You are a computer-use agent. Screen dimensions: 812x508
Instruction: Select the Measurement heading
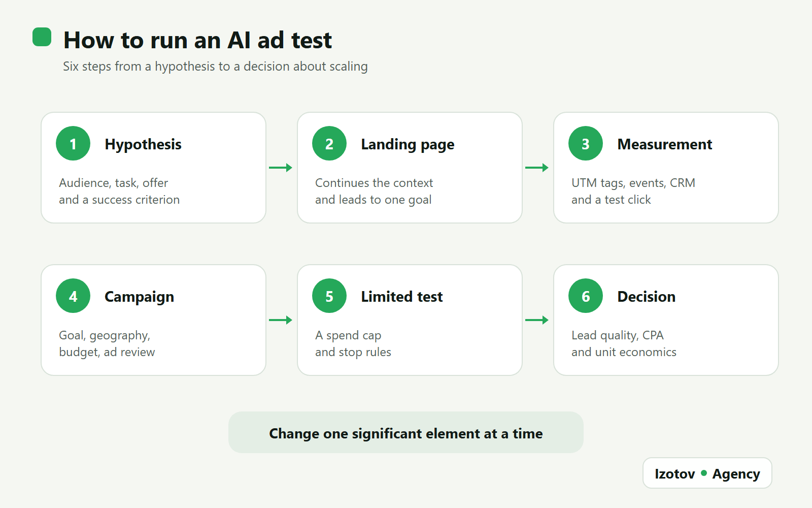[x=665, y=144]
